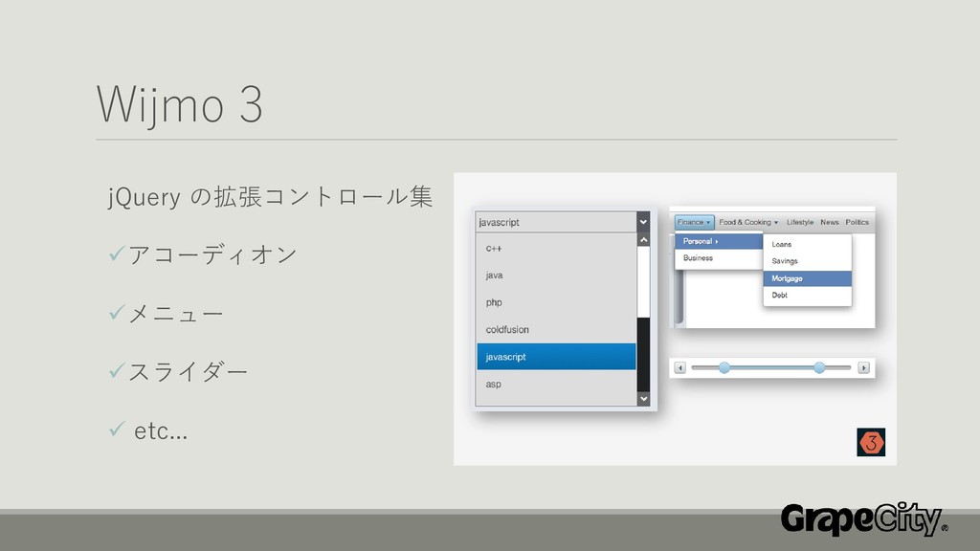The height and width of the screenshot is (551, 980).
Task: Click the javascript combo box text field
Action: coord(556,222)
